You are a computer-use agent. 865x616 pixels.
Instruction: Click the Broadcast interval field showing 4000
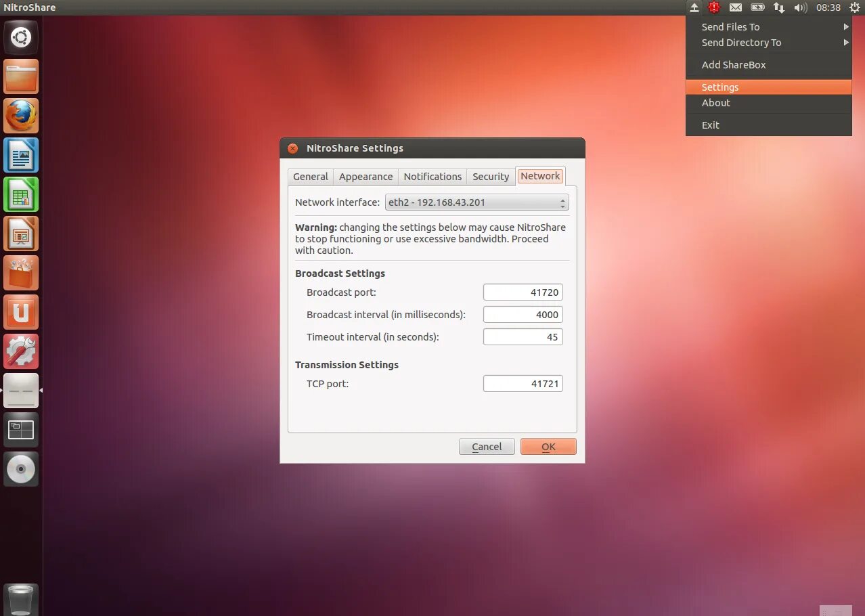coord(523,315)
